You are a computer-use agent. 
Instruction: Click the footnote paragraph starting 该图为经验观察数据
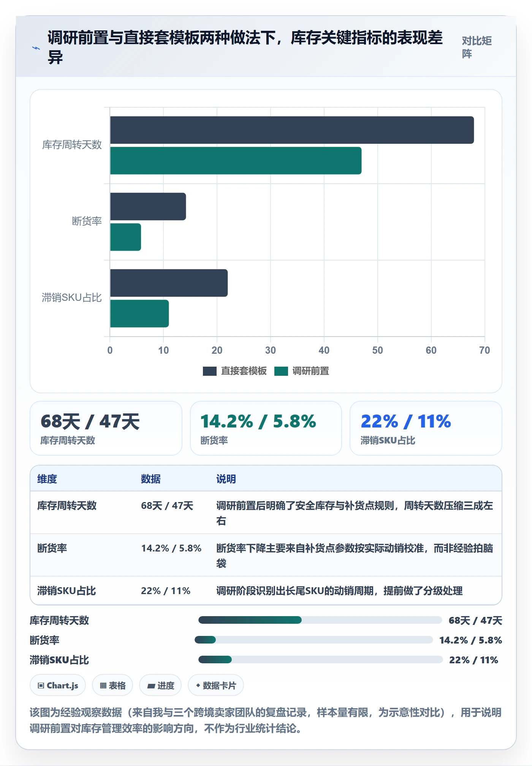coord(266,720)
